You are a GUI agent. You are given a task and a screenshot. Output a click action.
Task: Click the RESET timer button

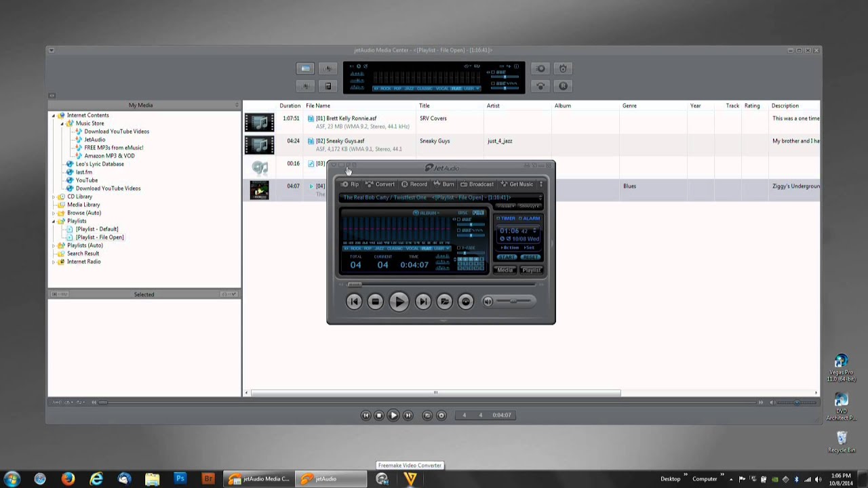click(x=530, y=258)
